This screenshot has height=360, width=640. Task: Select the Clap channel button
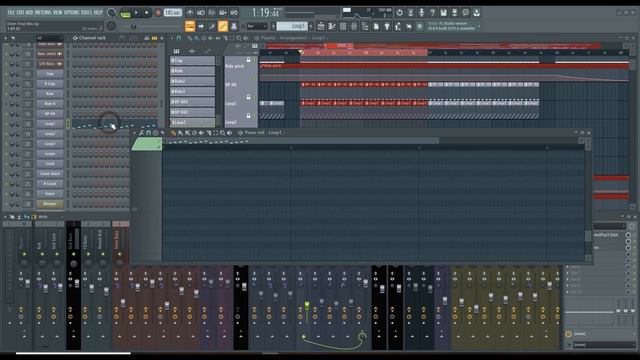(x=50, y=74)
